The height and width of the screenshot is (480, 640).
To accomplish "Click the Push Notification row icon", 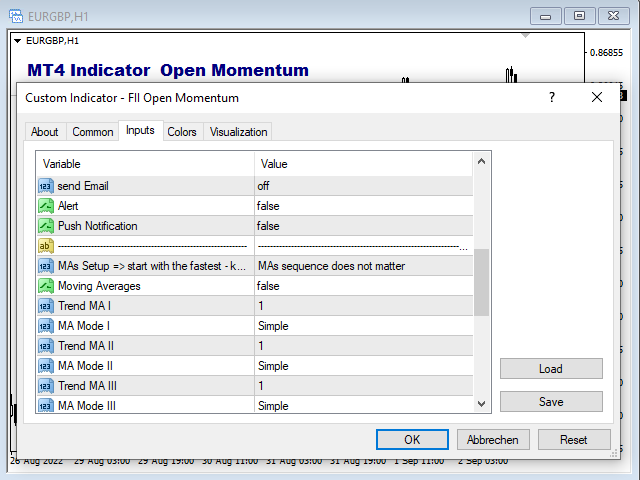I will (x=46, y=226).
